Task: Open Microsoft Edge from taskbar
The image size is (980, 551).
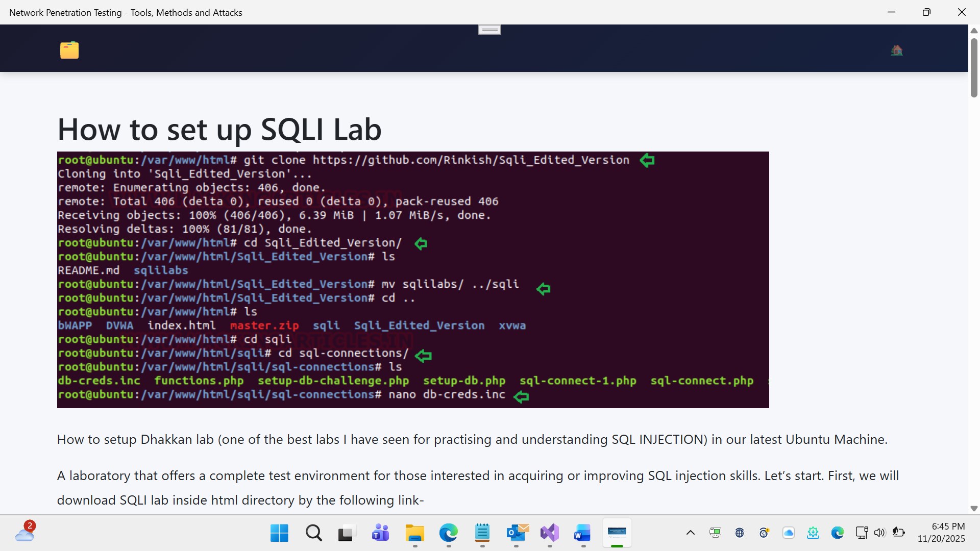Action: pyautogui.click(x=449, y=533)
